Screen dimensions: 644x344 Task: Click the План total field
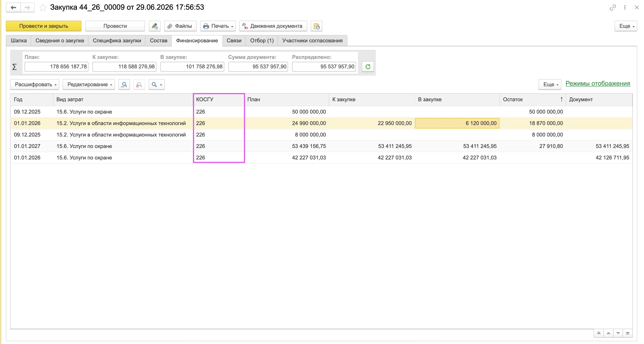pyautogui.click(x=56, y=67)
